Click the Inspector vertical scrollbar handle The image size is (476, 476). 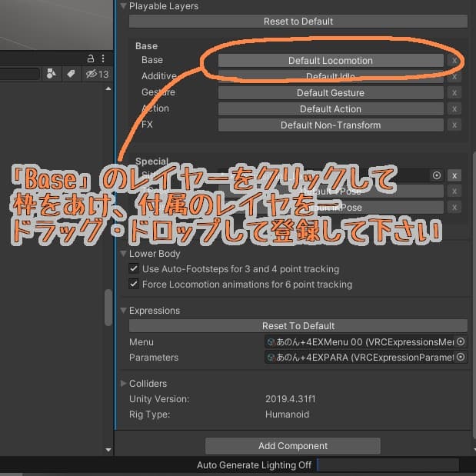pos(108,308)
